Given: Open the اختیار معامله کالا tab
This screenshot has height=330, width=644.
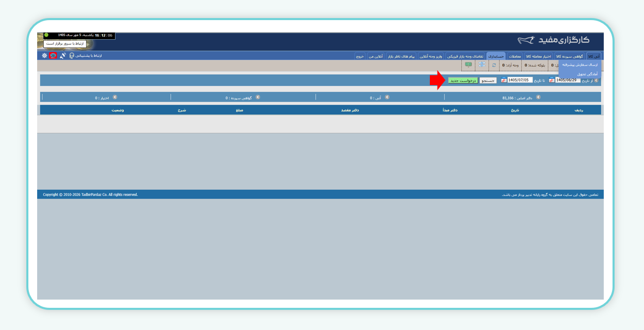Looking at the screenshot, I should [x=538, y=56].
